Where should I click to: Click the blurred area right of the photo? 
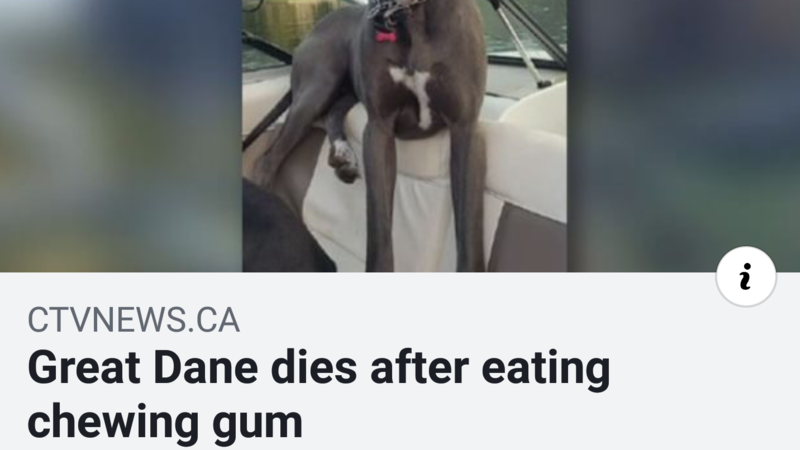[x=683, y=136]
